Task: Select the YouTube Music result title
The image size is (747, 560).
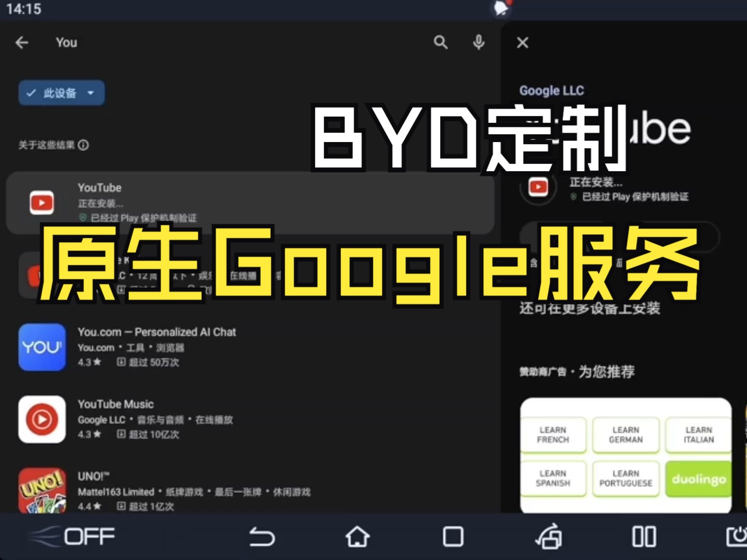Action: [116, 404]
